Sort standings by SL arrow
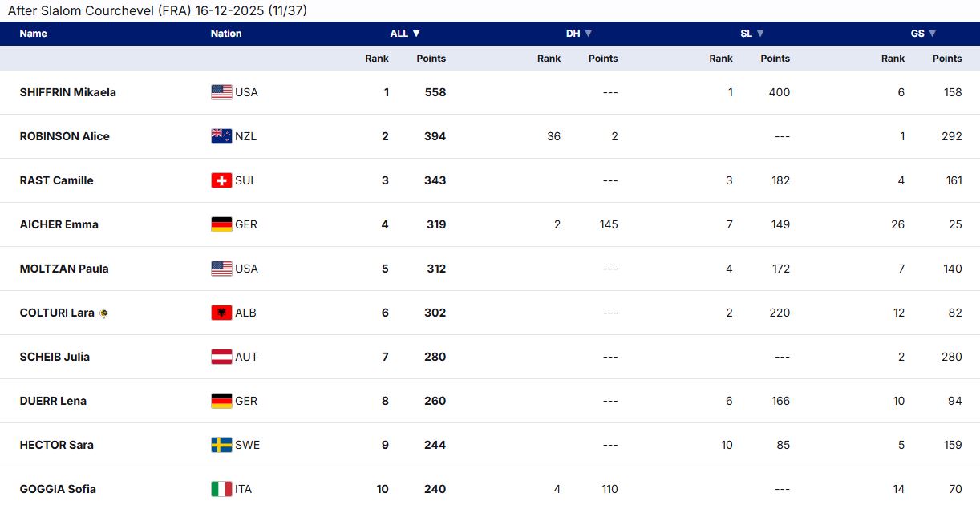Viewport: 980px width, 509px height. (760, 34)
